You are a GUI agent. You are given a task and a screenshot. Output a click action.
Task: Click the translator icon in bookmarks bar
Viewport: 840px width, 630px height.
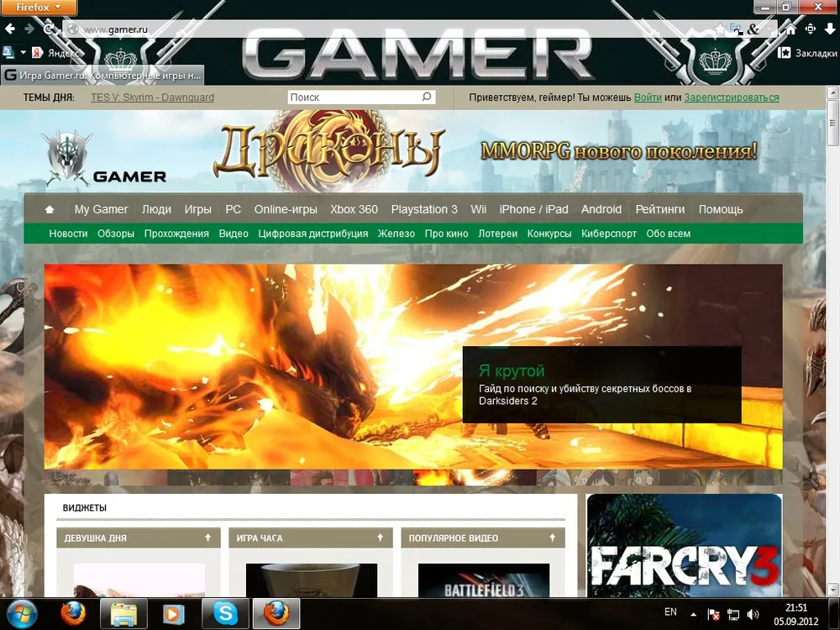click(x=8, y=52)
